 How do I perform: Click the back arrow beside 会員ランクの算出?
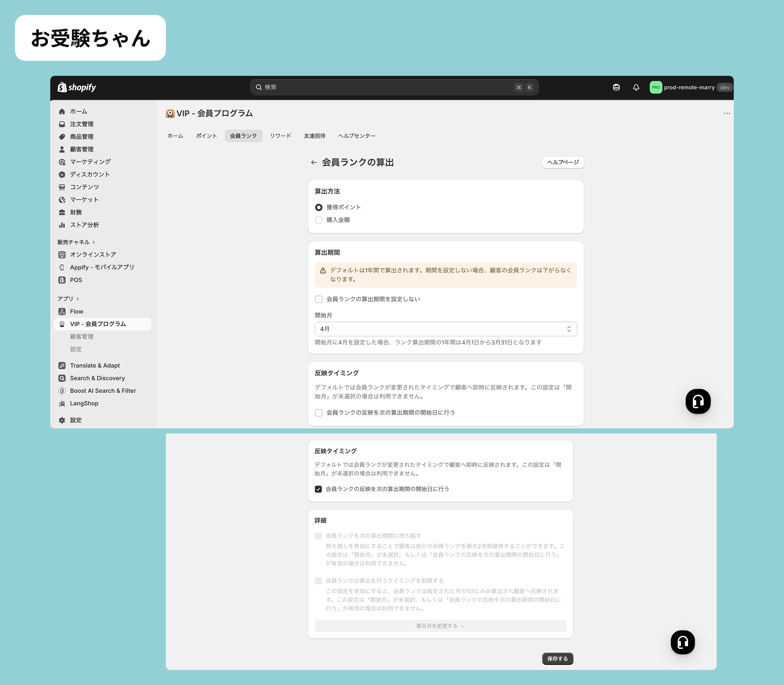pyautogui.click(x=314, y=162)
